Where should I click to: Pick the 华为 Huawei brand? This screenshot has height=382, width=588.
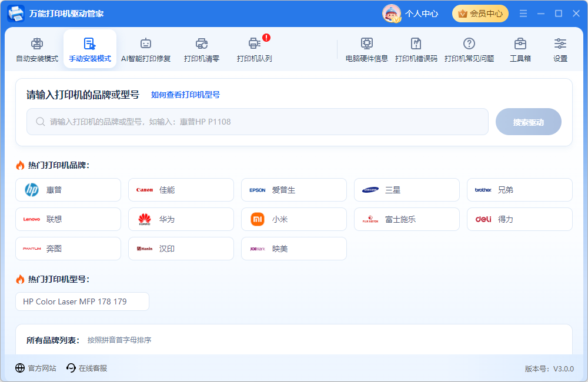point(181,219)
